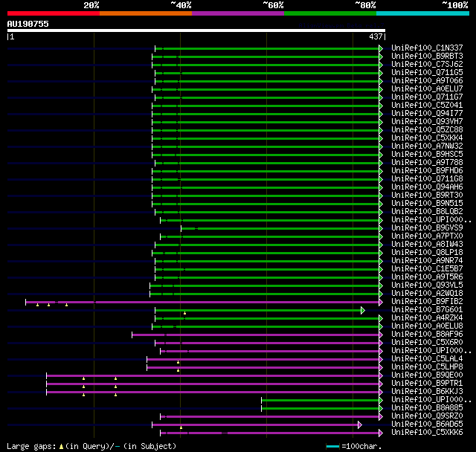Click the white query sequence bar
The width and height of the screenshot is (476, 452).
tap(196, 30)
